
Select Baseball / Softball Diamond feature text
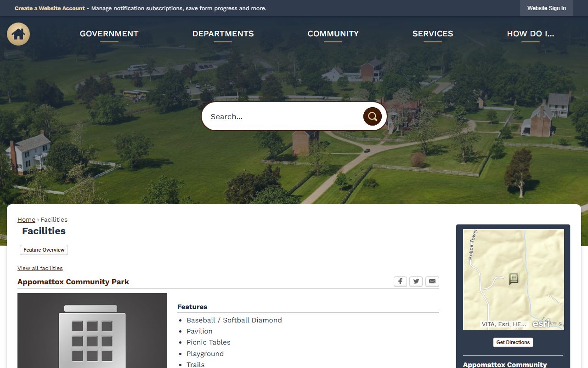coord(234,320)
